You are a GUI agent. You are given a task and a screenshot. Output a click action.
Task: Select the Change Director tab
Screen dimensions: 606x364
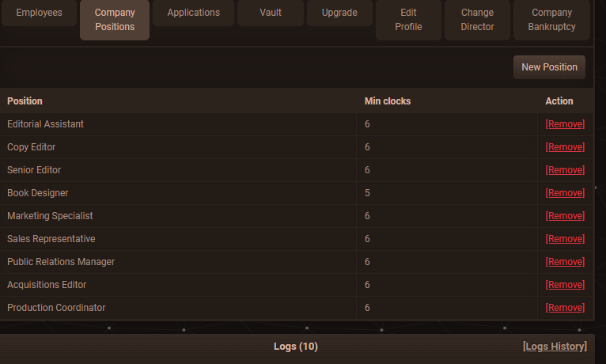[477, 20]
